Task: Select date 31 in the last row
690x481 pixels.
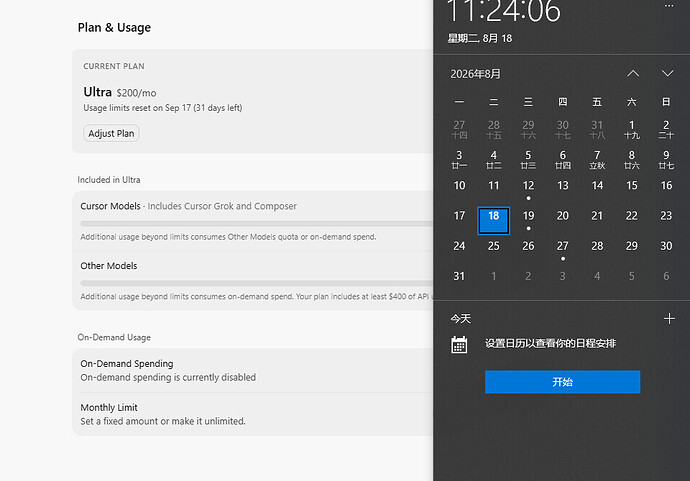Action: pyautogui.click(x=459, y=276)
